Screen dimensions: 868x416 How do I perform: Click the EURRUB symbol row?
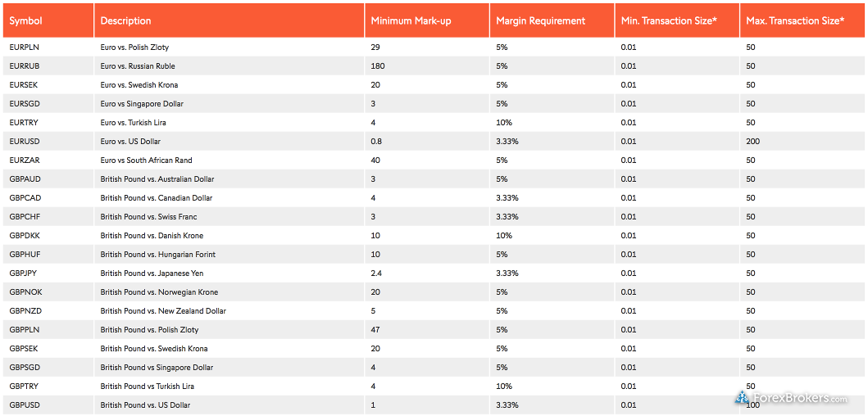pyautogui.click(x=434, y=66)
